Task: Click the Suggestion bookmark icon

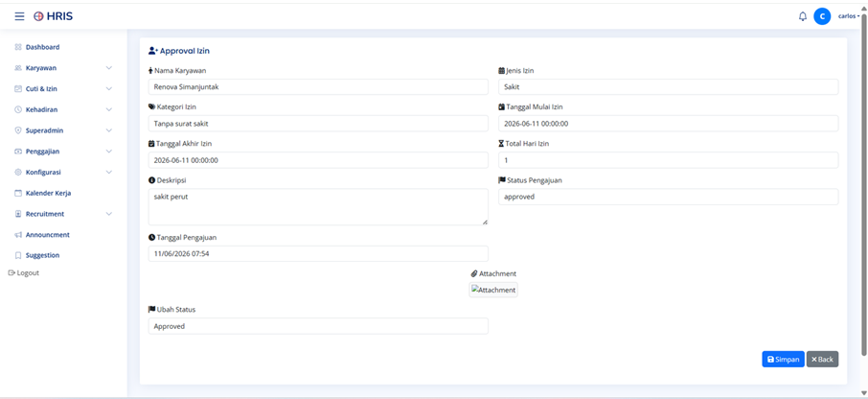Action: click(17, 255)
